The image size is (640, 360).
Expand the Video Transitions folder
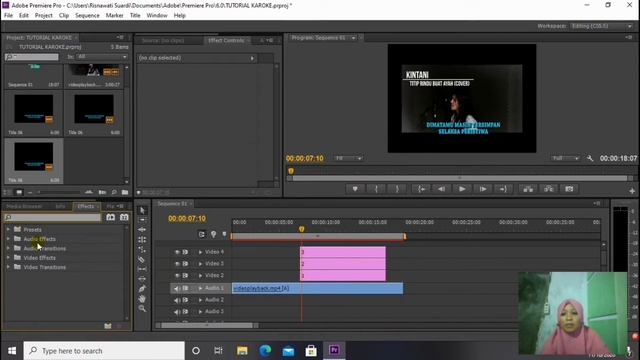click(8, 267)
